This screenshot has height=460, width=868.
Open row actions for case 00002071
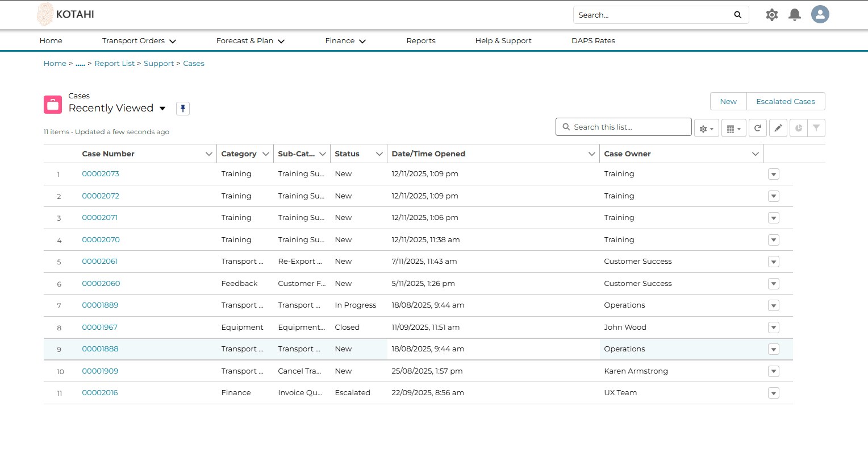pos(773,218)
